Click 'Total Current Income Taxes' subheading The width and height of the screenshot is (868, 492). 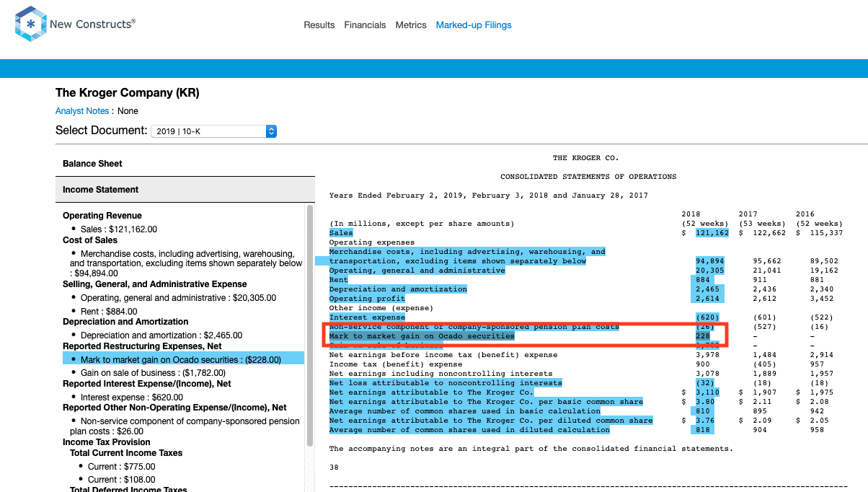(x=126, y=453)
